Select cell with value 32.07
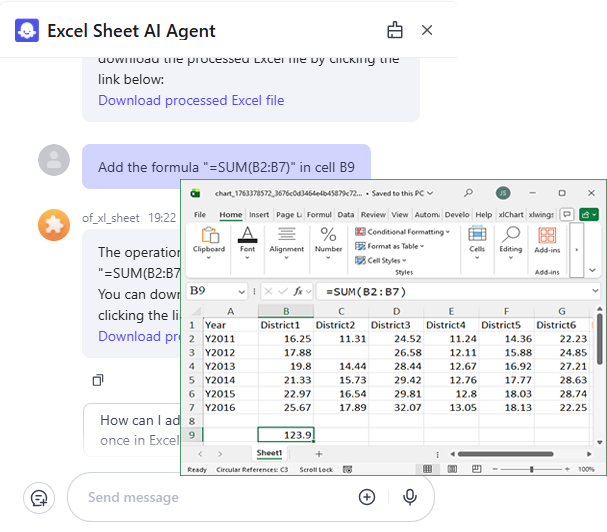This screenshot has width=607, height=532. coord(396,407)
